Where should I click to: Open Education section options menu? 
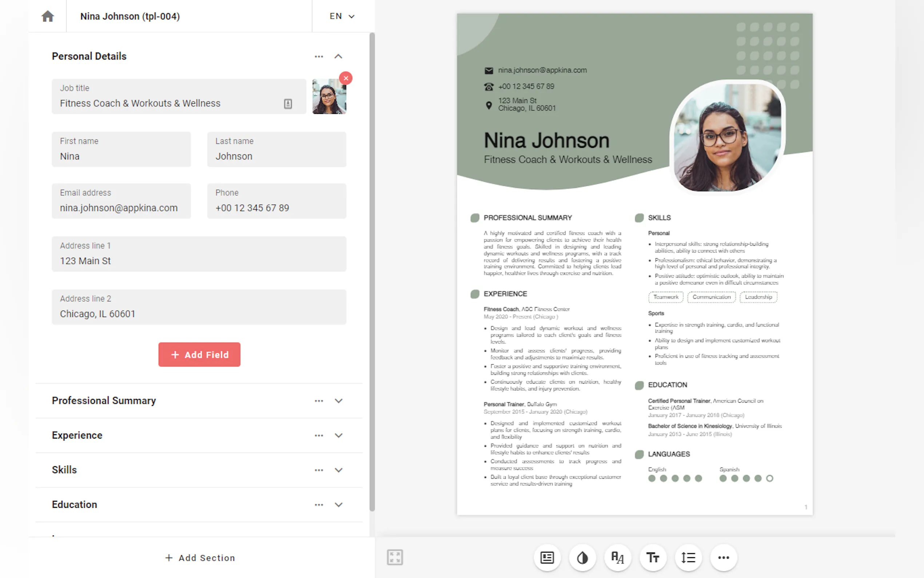click(x=319, y=505)
